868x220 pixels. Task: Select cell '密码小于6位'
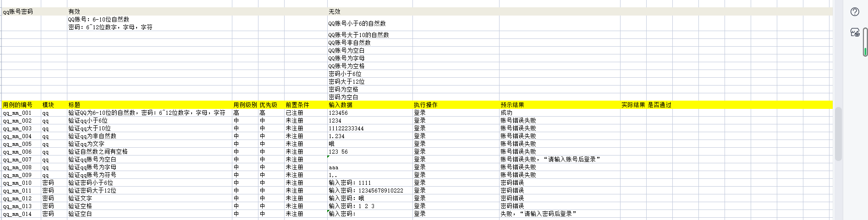click(x=370, y=74)
